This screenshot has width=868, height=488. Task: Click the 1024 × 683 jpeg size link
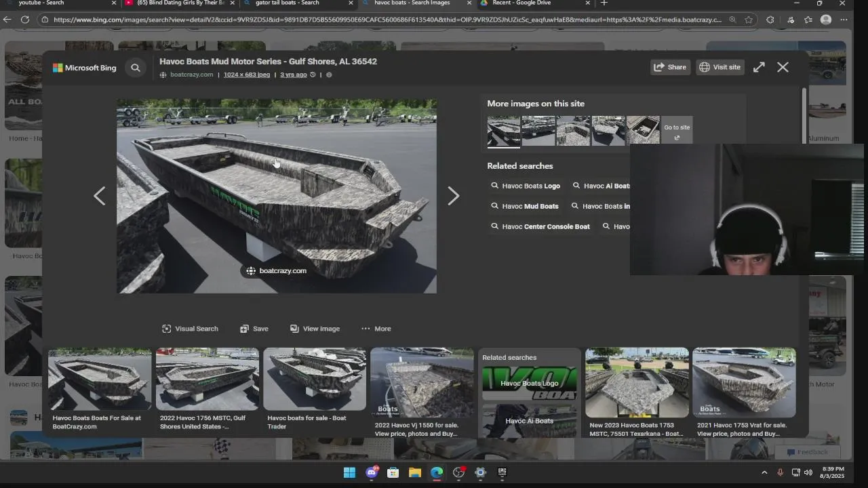click(247, 75)
